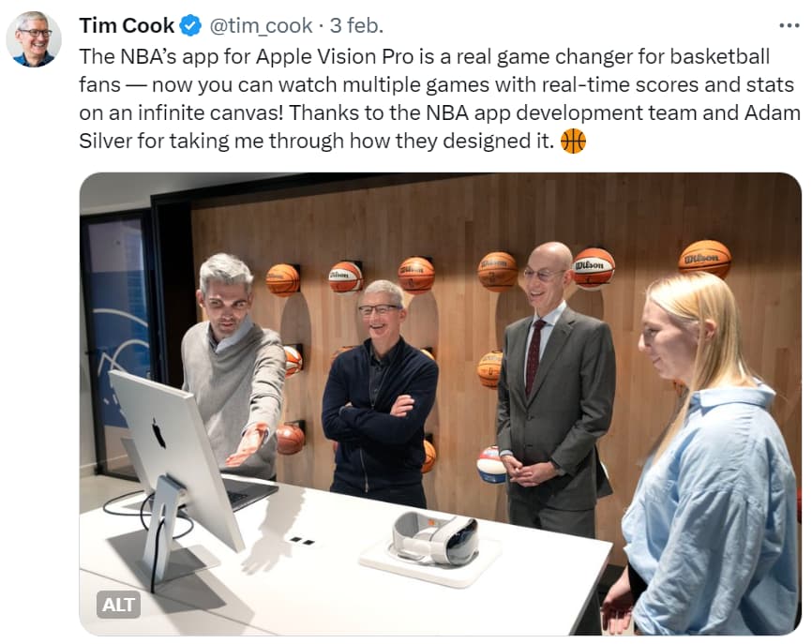812x644 pixels.
Task: Click the Tim Cook display name
Action: tap(127, 25)
